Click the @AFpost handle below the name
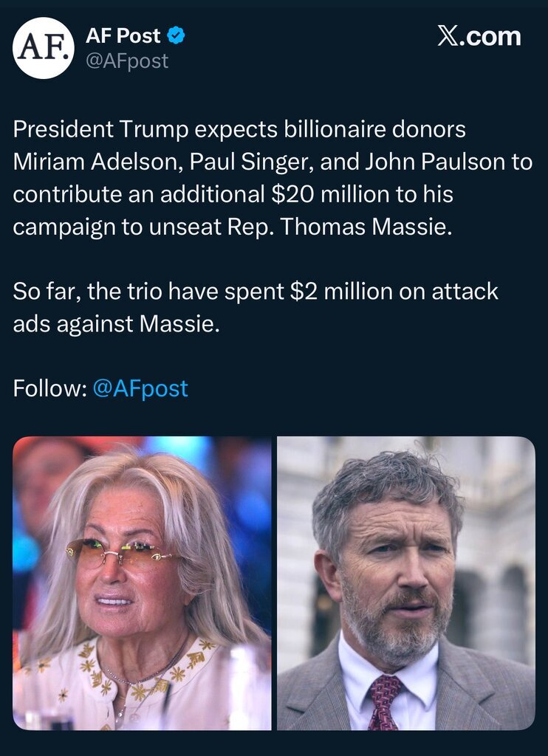This screenshot has width=548, height=756. [x=127, y=61]
